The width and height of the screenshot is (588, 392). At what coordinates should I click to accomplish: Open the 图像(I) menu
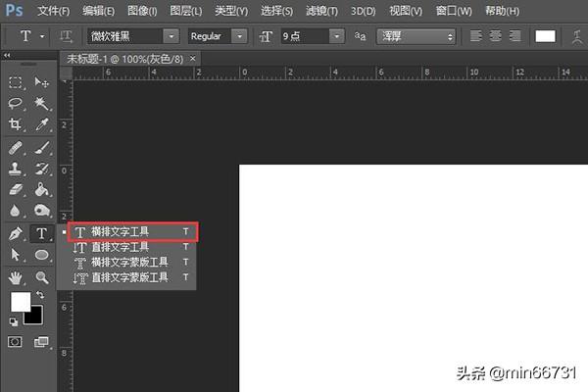click(x=142, y=11)
